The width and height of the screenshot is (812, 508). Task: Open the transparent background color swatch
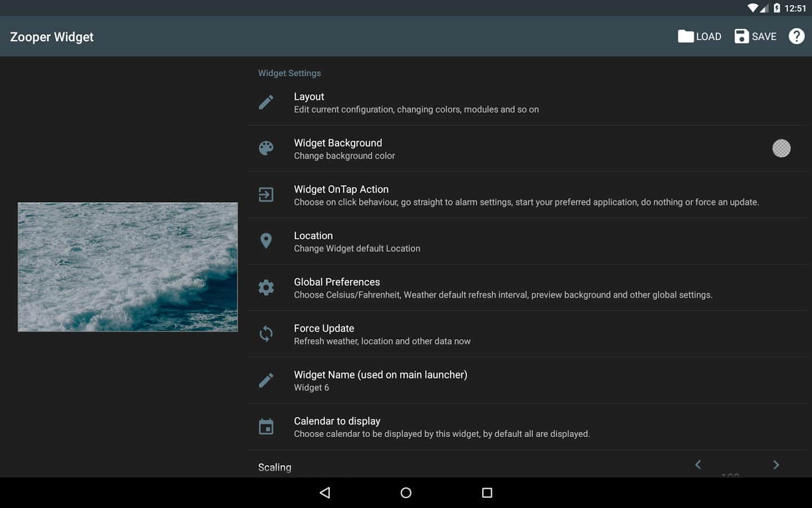[x=781, y=148]
